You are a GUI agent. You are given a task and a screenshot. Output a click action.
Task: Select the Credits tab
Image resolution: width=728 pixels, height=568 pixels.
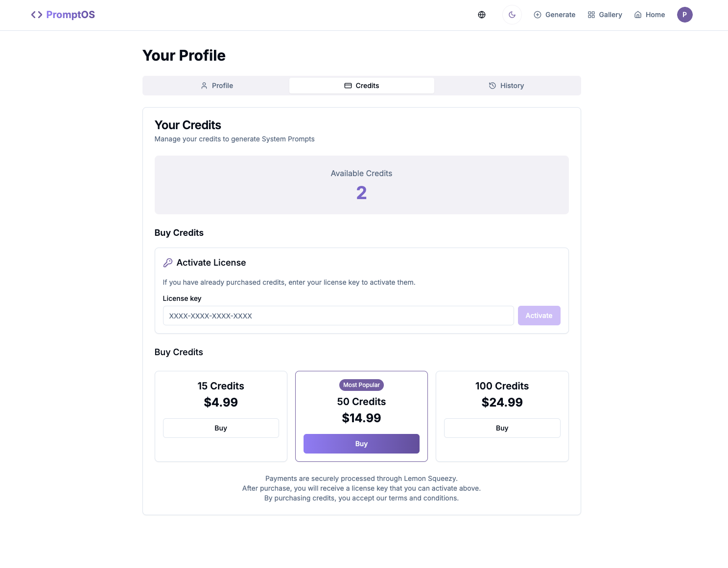(361, 86)
